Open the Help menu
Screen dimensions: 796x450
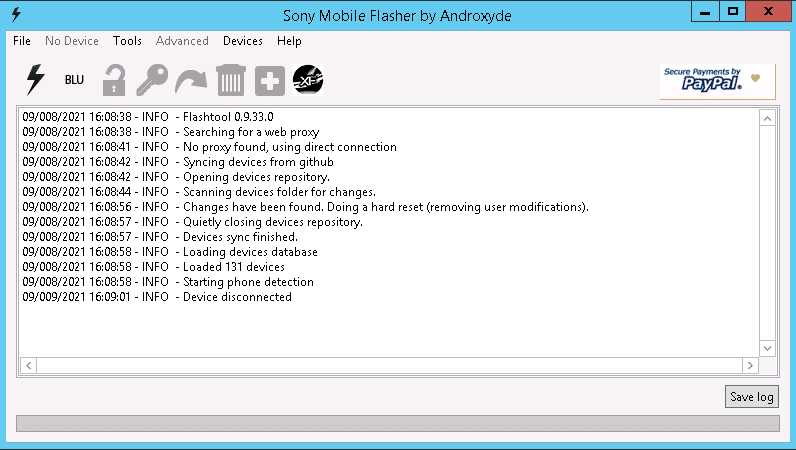tap(289, 41)
